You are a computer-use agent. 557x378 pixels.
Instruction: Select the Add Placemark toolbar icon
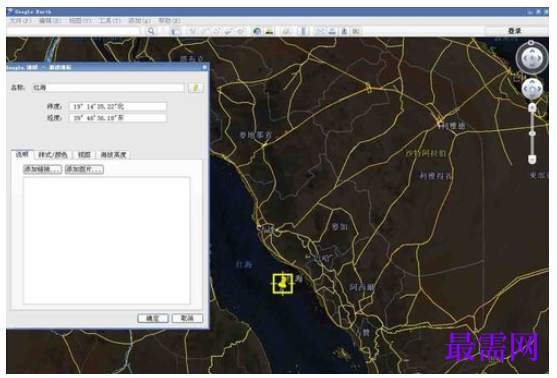[193, 31]
